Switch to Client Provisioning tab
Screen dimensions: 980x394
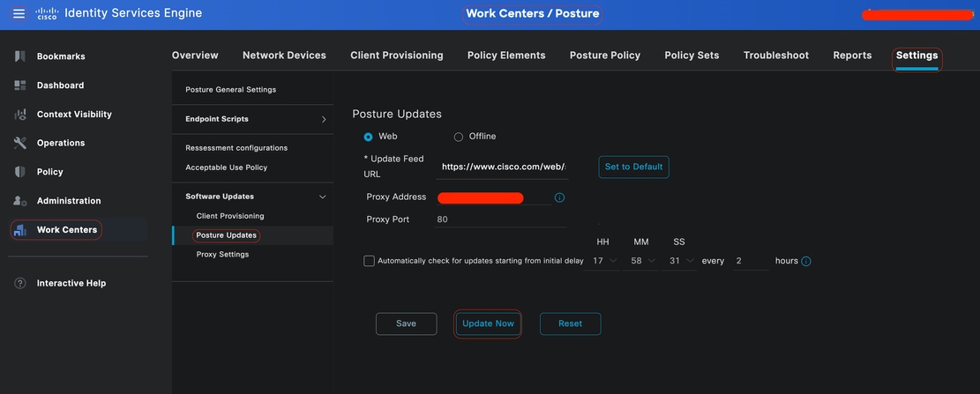[x=396, y=55]
